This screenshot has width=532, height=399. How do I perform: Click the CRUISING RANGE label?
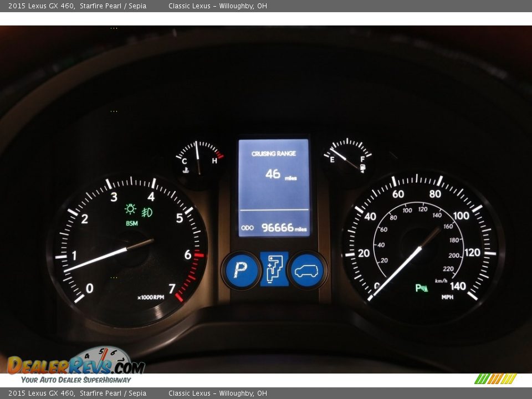pos(273,154)
